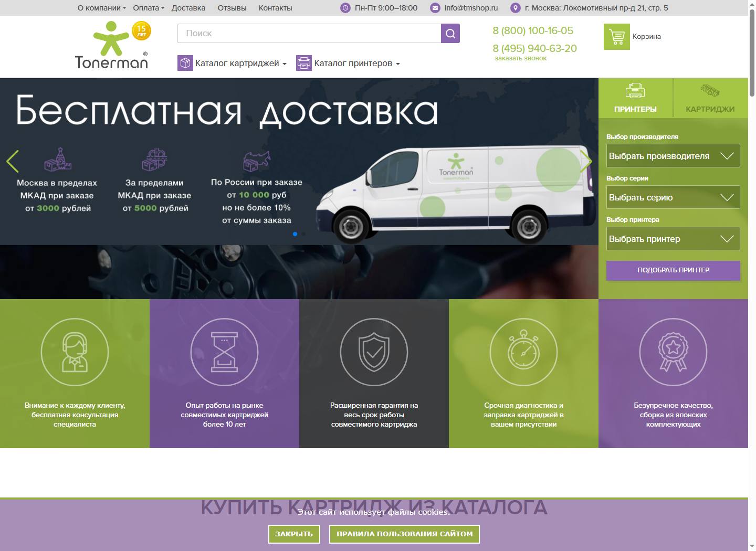This screenshot has height=551, width=756.
Task: Open the Выбрать принтер dropdown
Action: (x=673, y=239)
